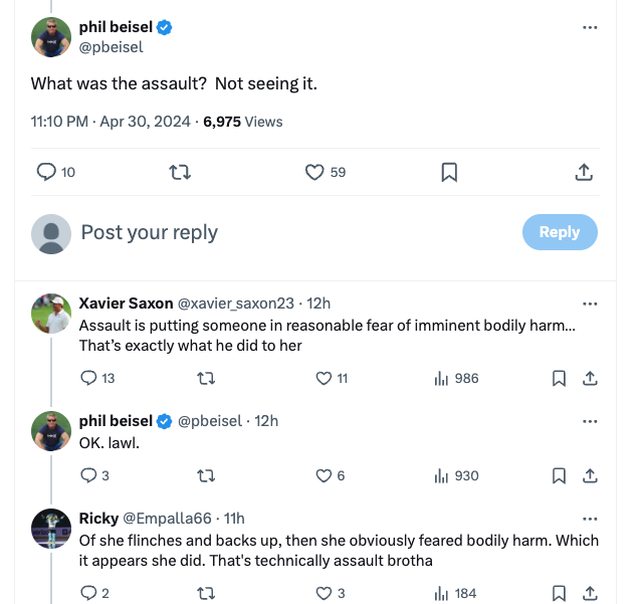Repost phil beisel's "OK. lawl." reply
This screenshot has width=640, height=604.
pyautogui.click(x=206, y=476)
